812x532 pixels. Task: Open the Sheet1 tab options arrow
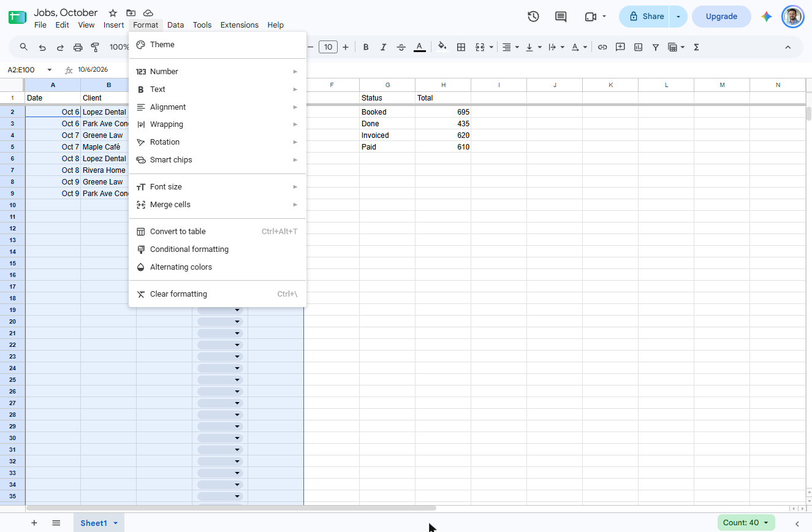click(115, 523)
